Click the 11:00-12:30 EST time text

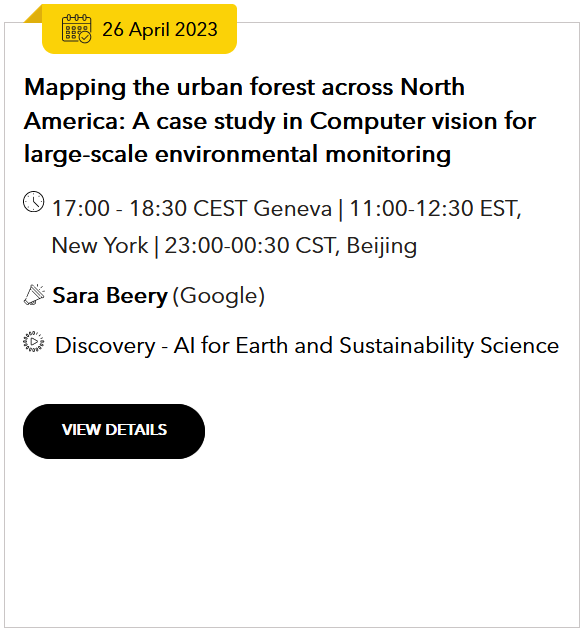pyautogui.click(x=435, y=209)
